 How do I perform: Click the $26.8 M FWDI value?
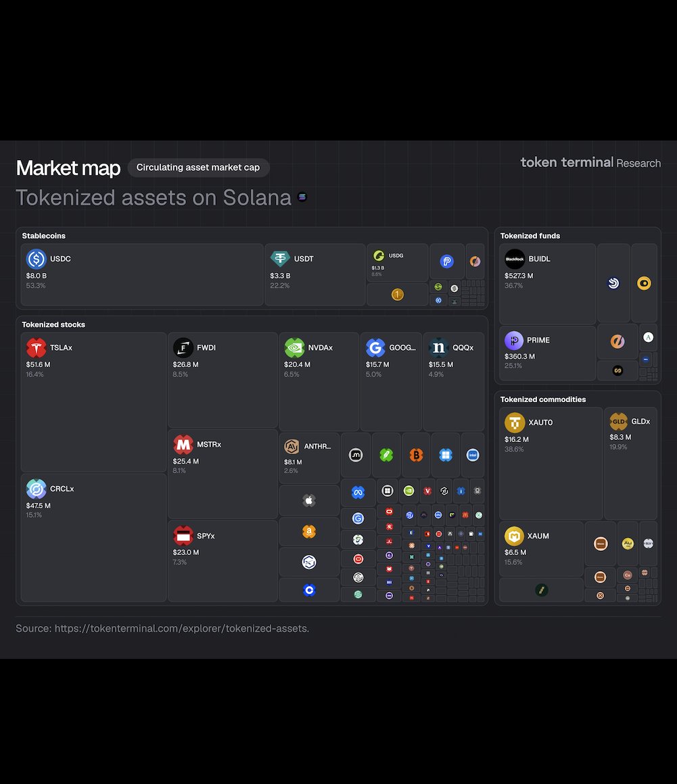pyautogui.click(x=185, y=364)
